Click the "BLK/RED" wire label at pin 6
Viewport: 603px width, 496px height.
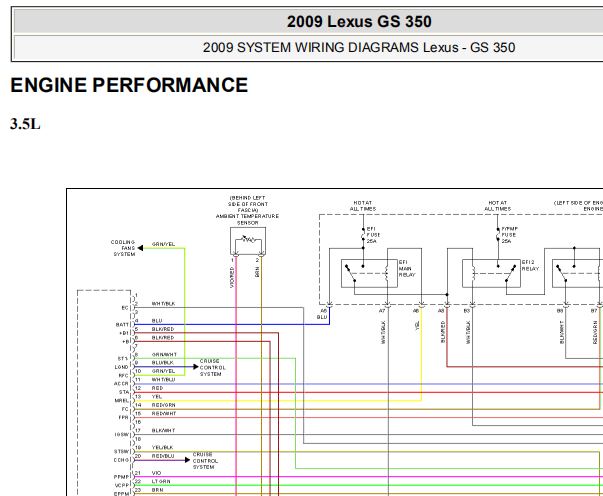(x=163, y=338)
